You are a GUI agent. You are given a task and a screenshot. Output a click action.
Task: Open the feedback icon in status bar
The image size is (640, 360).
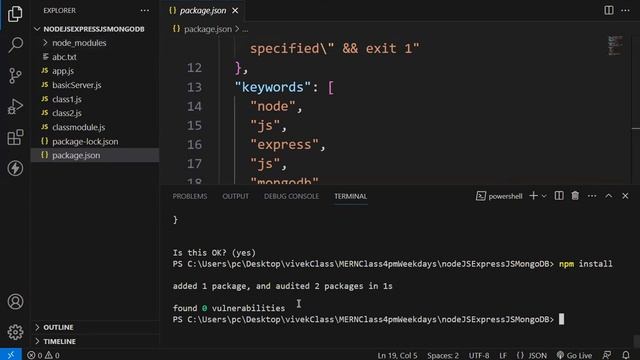pyautogui.click(x=607, y=355)
